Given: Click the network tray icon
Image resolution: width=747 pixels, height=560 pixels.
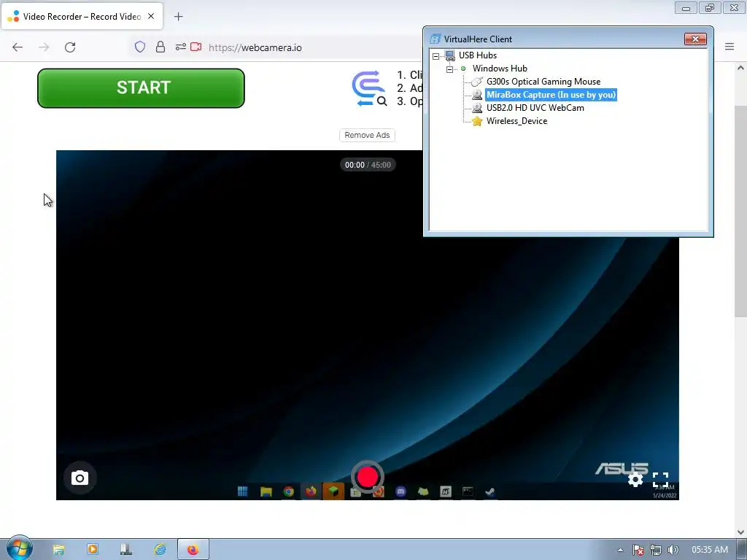Looking at the screenshot, I should pos(656,550).
